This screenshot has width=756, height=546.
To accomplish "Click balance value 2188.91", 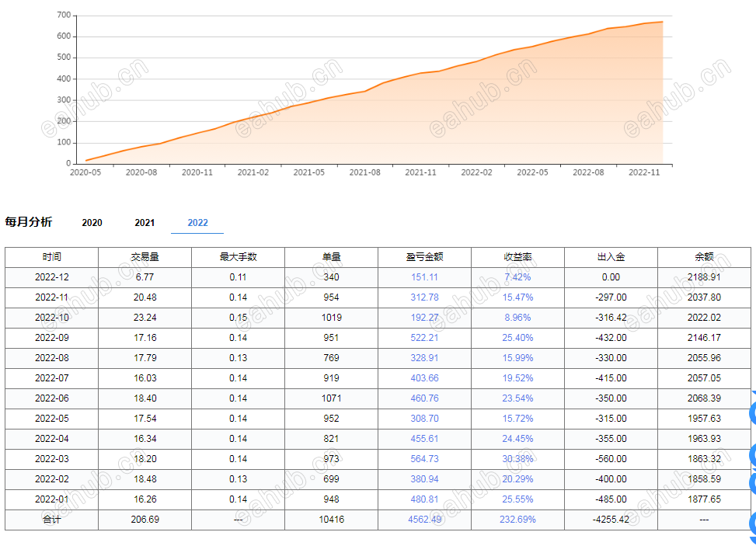I will click(x=704, y=277).
